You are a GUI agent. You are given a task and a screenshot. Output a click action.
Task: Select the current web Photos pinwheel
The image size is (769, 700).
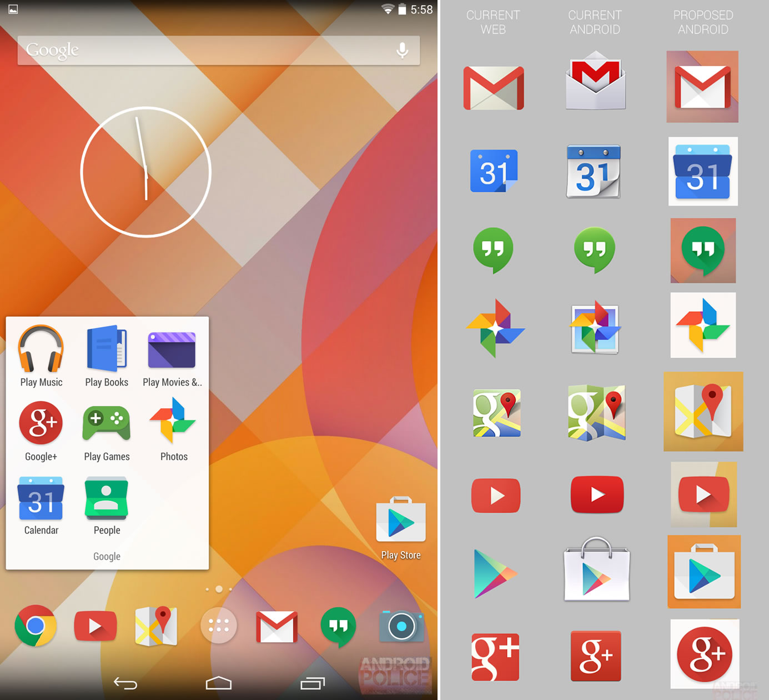pos(495,328)
